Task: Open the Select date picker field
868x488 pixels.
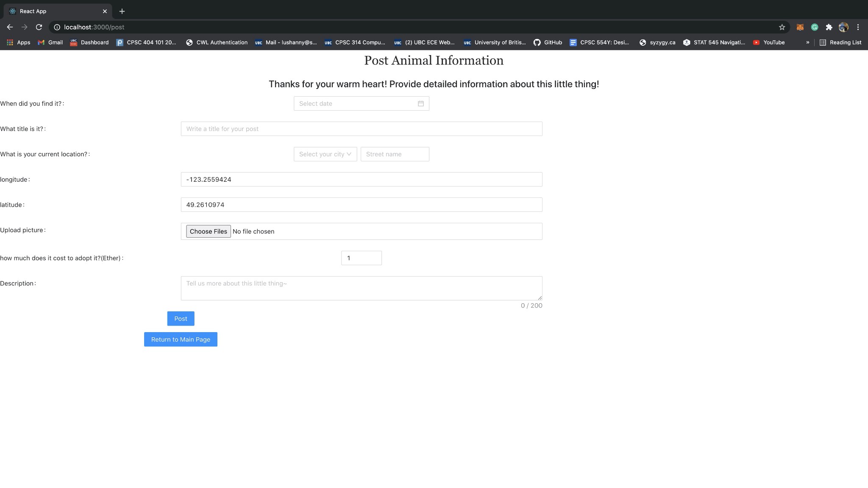Action: (356, 103)
